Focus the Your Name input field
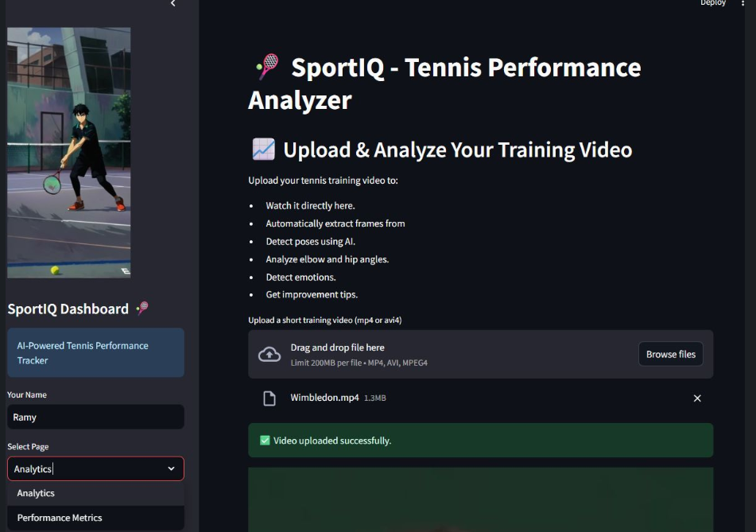This screenshot has width=756, height=532. (x=95, y=417)
